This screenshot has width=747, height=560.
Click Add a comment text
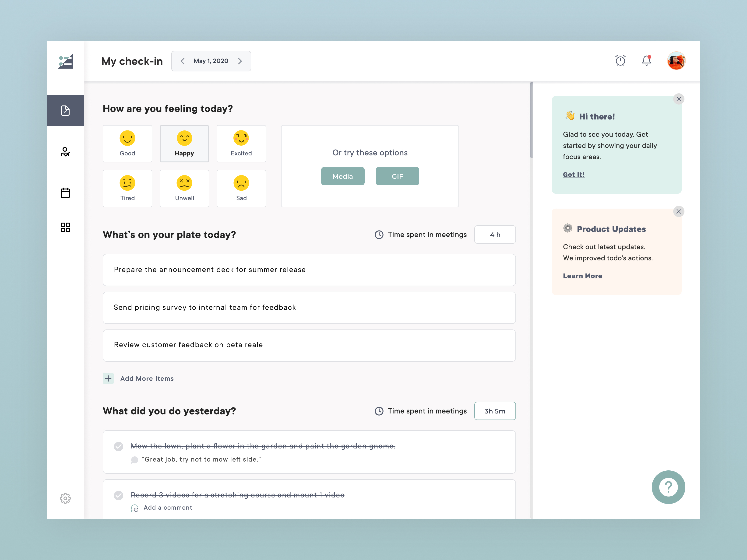pyautogui.click(x=168, y=507)
